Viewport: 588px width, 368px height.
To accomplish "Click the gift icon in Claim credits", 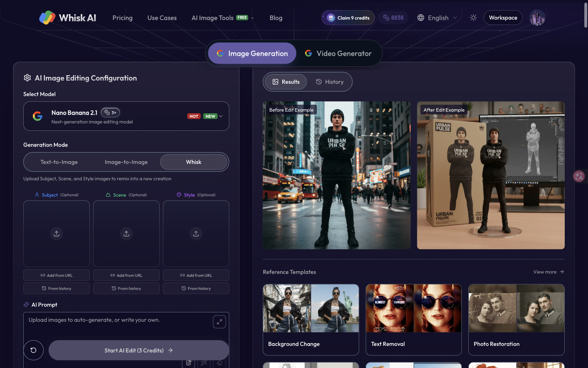I will pos(331,18).
